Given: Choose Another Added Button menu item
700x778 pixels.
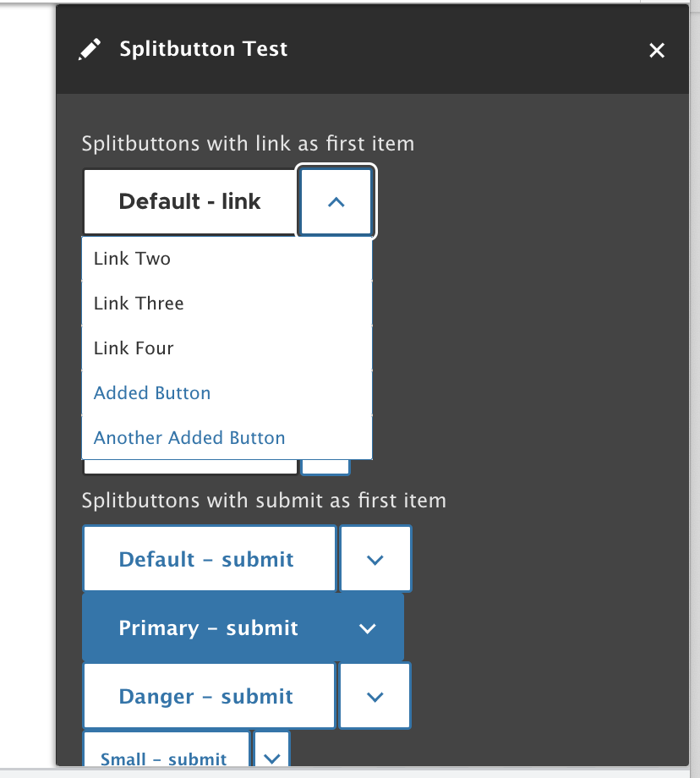Looking at the screenshot, I should click(x=189, y=438).
